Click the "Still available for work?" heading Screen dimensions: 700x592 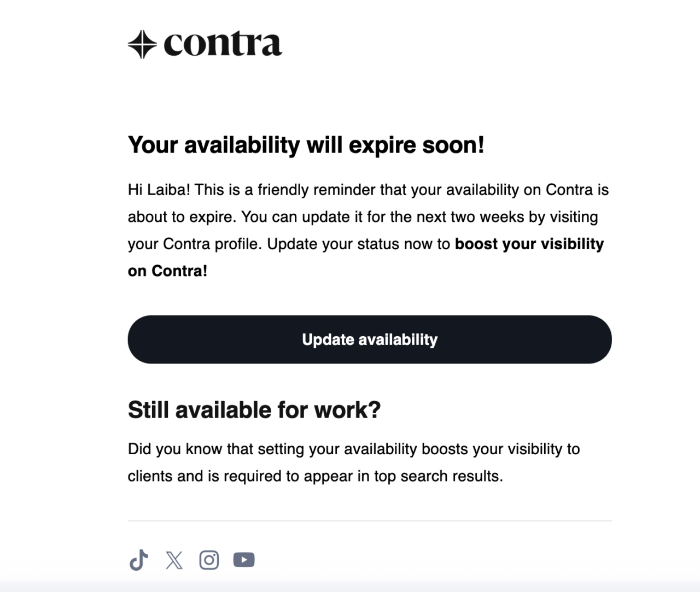pyautogui.click(x=254, y=410)
